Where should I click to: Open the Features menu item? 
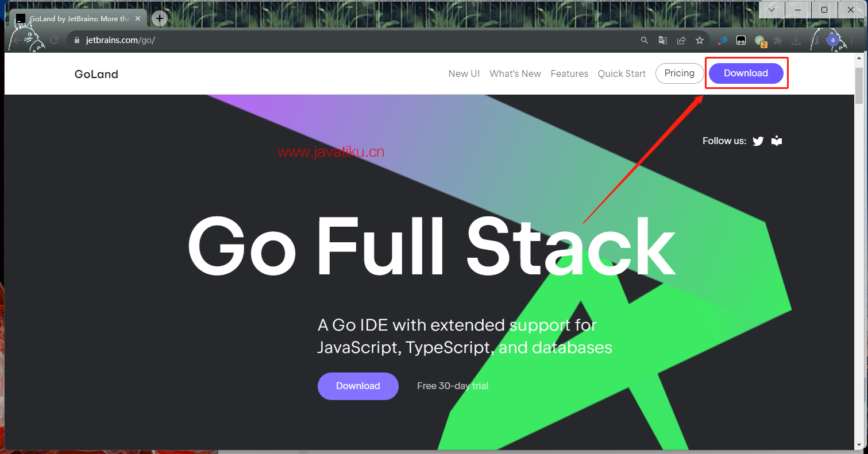[x=569, y=73]
